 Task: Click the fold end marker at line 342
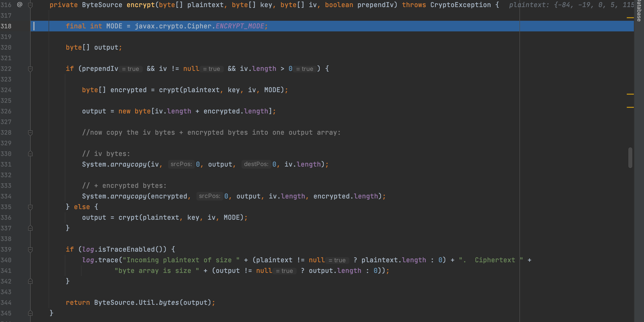pyautogui.click(x=30, y=281)
